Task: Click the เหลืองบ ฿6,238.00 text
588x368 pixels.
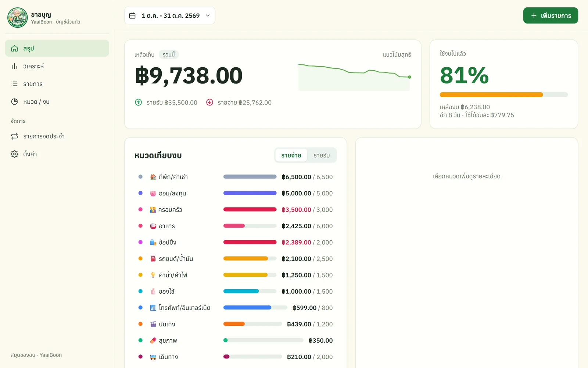Action: [465, 107]
